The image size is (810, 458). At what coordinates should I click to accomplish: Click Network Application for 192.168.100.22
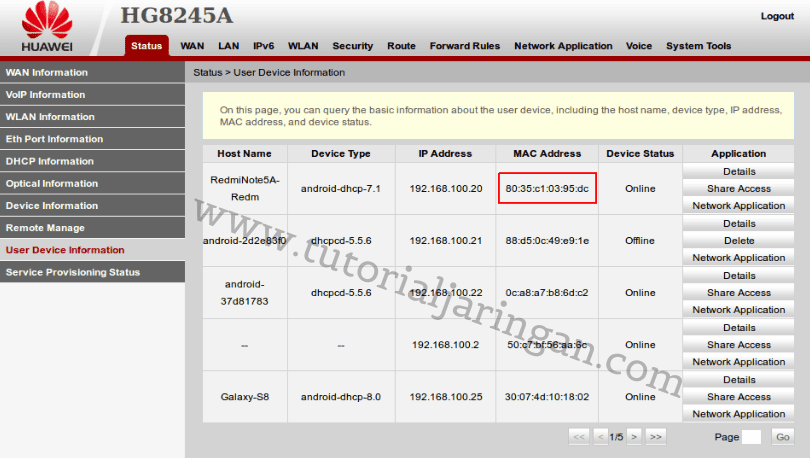(739, 310)
